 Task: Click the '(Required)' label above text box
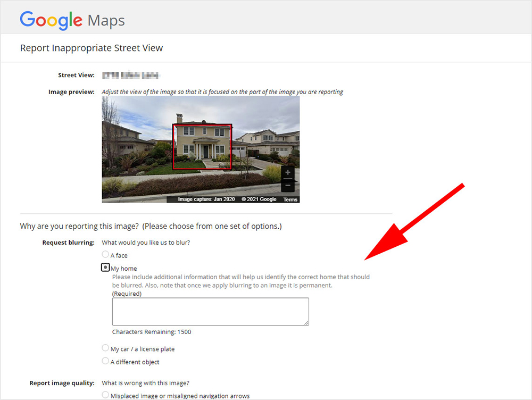click(x=127, y=294)
